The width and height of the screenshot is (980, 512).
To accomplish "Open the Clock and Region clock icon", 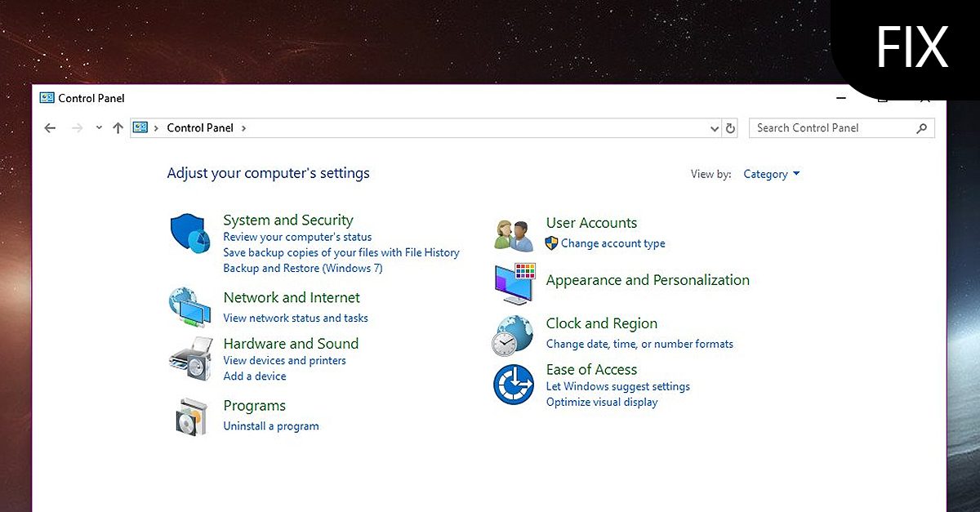I will tap(512, 333).
